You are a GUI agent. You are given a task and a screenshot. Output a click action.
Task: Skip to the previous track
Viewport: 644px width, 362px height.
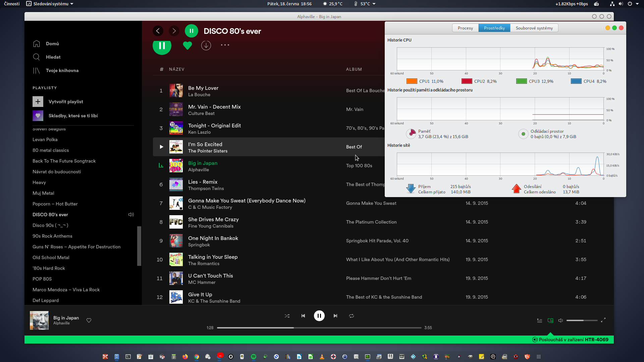(303, 316)
